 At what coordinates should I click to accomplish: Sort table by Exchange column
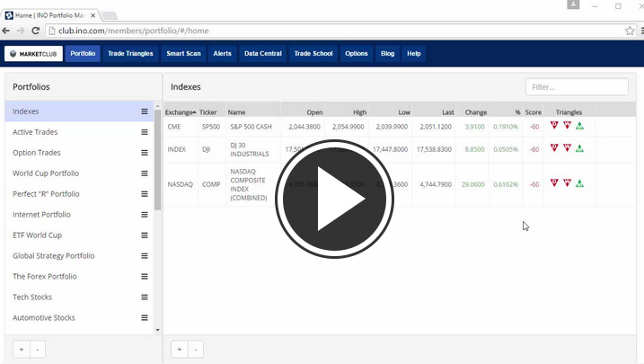pos(180,112)
